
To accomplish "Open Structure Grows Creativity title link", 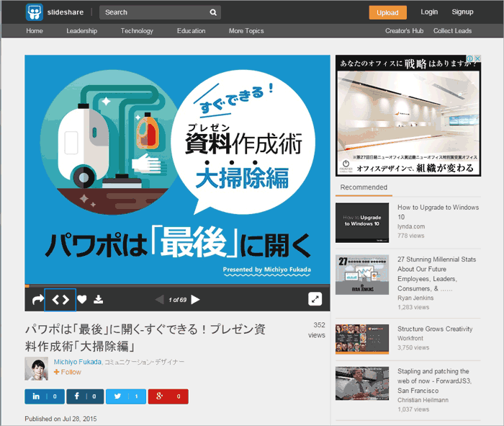I will tap(435, 329).
